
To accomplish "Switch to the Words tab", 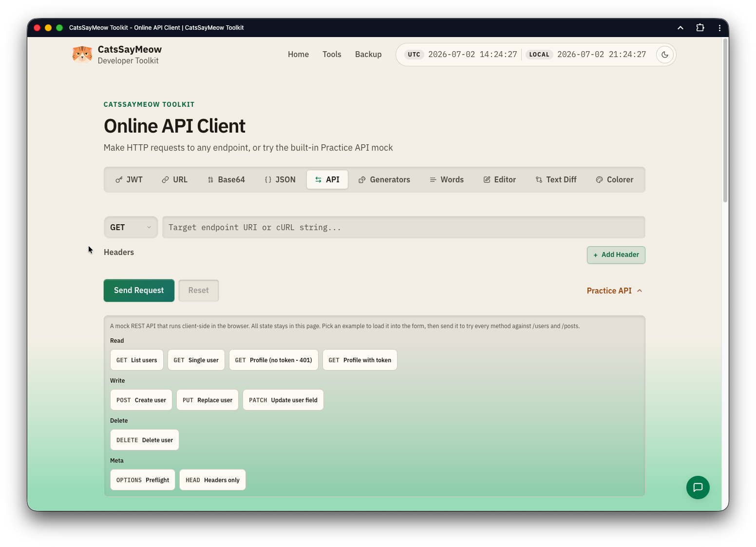I will tap(447, 179).
